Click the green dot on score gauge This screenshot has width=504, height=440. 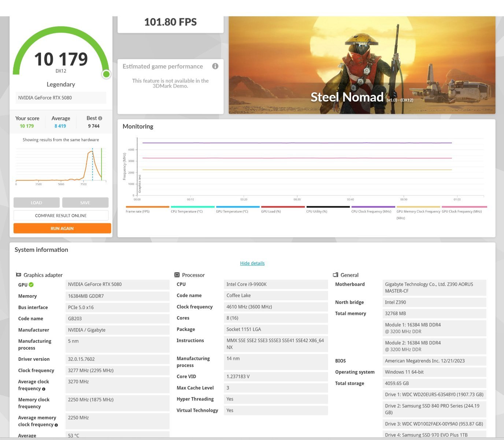106,74
